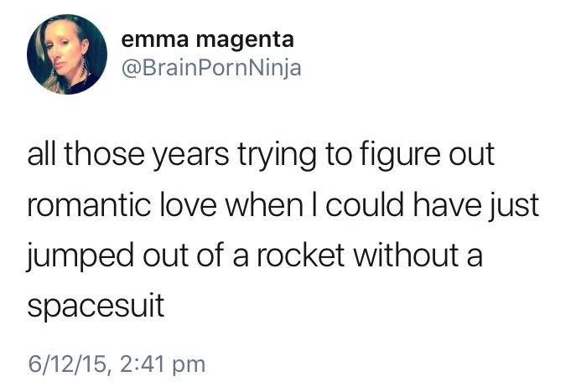Screen dimensions: 576x392
Task: Open the circular profile photo avatar
Action: pos(67,54)
